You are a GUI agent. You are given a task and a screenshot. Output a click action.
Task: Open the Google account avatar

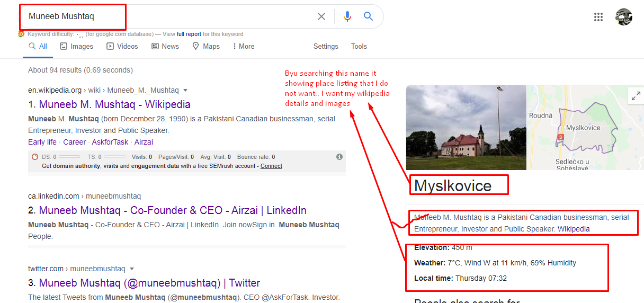point(624,17)
